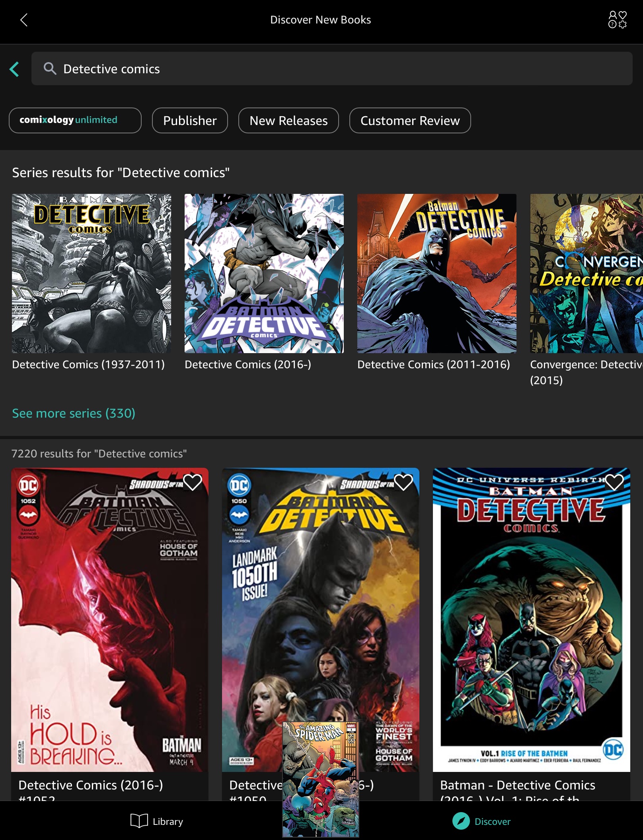Open the Amazing Spider-Man current read thumbnail

pos(321,779)
